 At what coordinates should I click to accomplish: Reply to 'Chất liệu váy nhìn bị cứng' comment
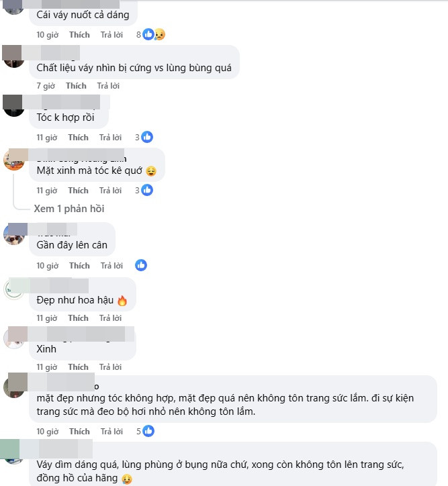point(108,86)
